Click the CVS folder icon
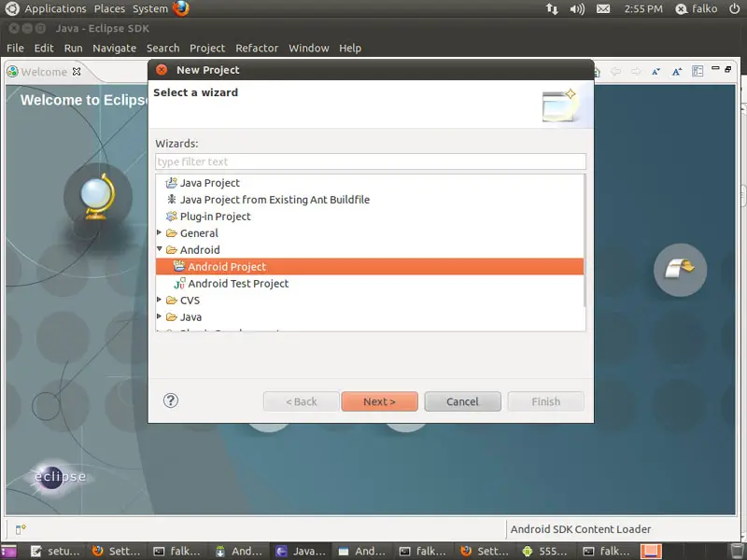747x560 pixels. pos(172,301)
